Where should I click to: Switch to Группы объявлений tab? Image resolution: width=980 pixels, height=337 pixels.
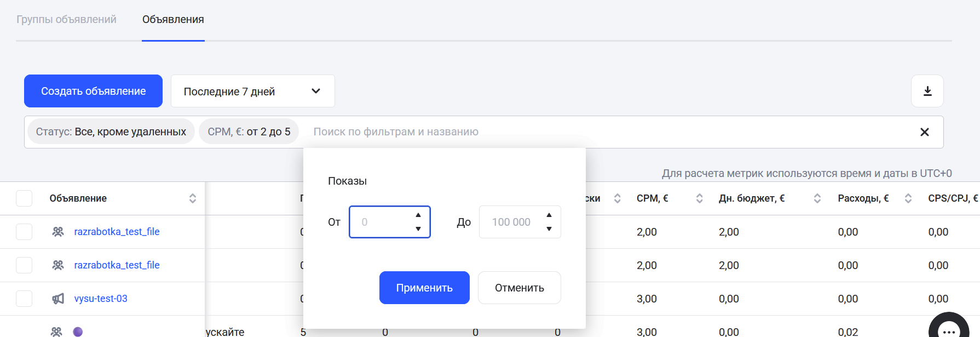(66, 20)
